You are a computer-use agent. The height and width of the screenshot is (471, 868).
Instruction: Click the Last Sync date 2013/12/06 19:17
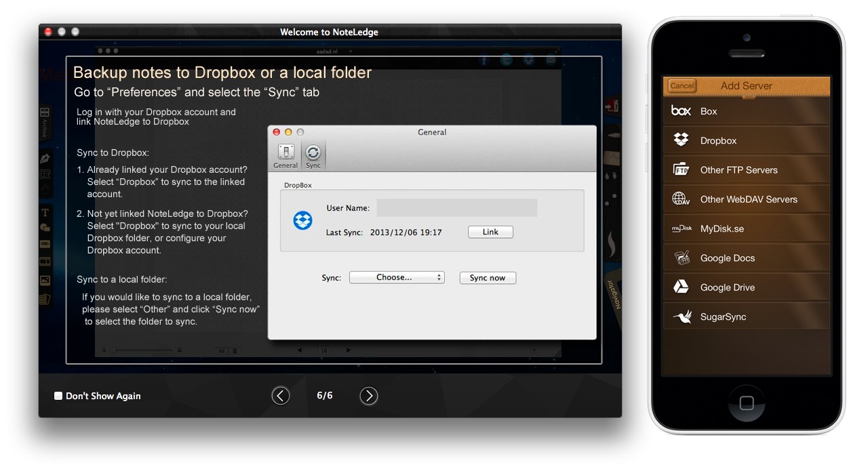click(406, 232)
